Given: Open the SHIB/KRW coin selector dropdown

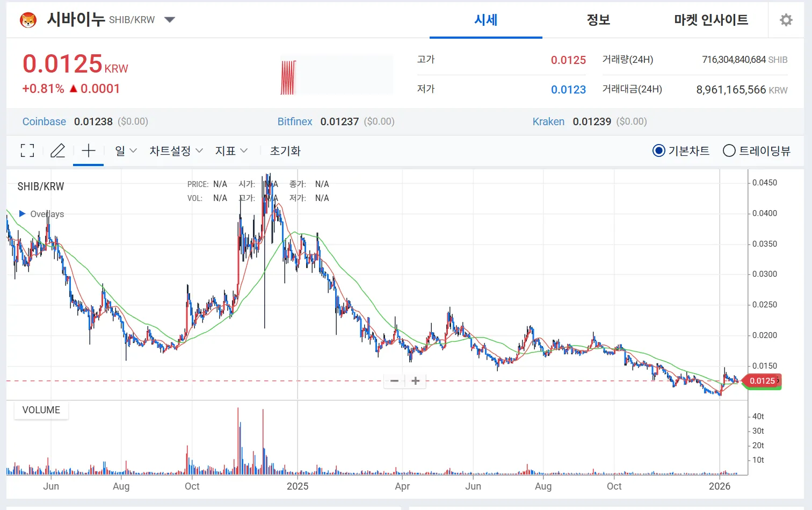Looking at the screenshot, I should pyautogui.click(x=170, y=19).
